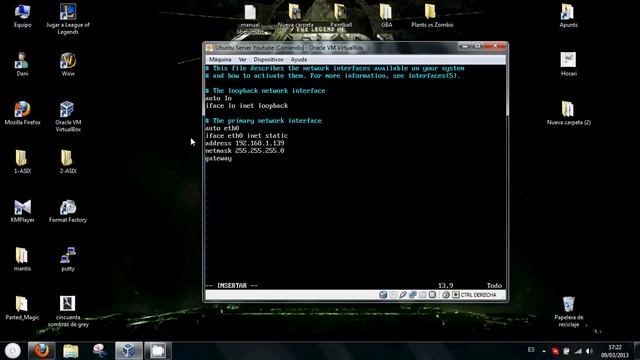
Task: Select the cincuenta sombras de grey file
Action: pyautogui.click(x=68, y=312)
